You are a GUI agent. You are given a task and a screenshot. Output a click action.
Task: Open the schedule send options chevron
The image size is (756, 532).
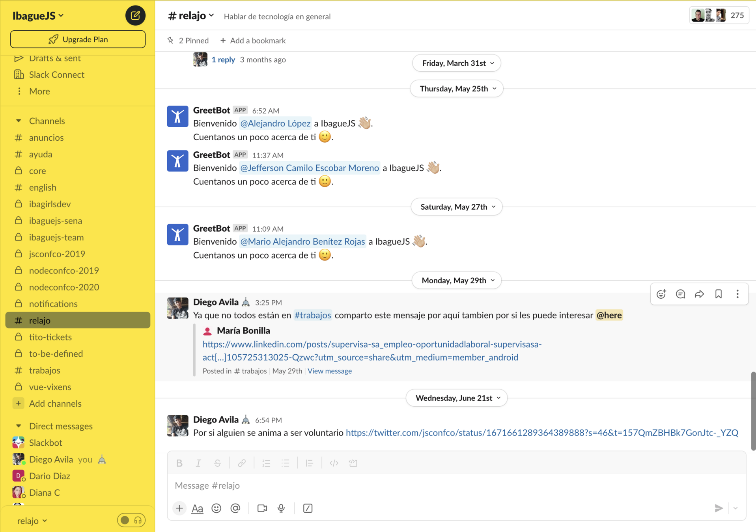click(x=735, y=508)
